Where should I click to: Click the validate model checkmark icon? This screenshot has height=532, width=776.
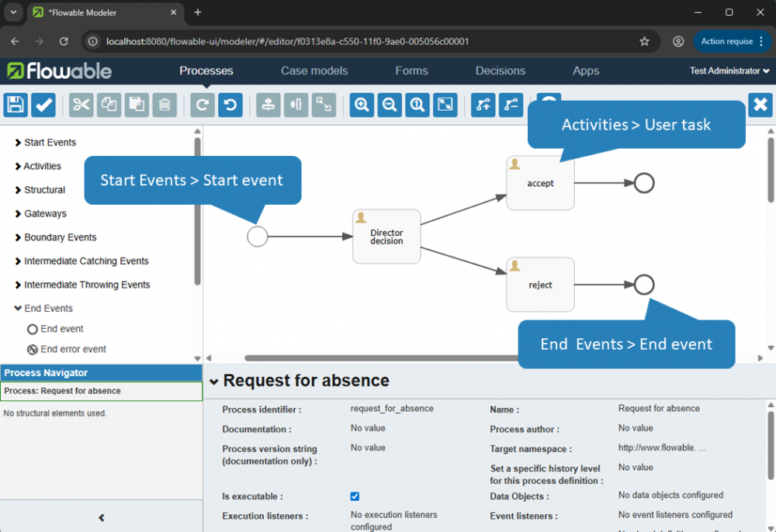coord(43,105)
